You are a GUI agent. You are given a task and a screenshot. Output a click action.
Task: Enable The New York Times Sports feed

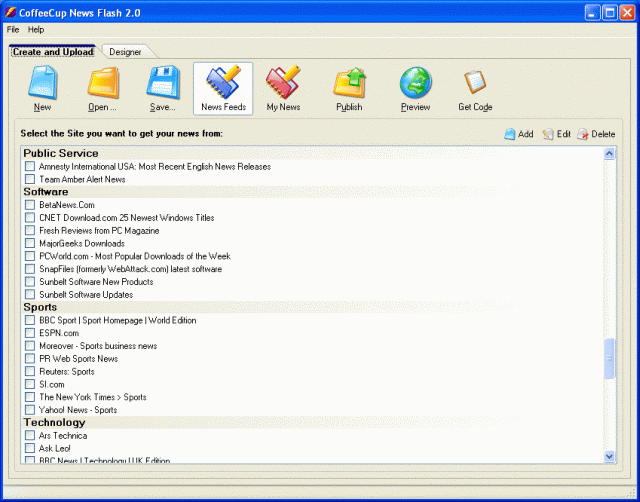30,397
